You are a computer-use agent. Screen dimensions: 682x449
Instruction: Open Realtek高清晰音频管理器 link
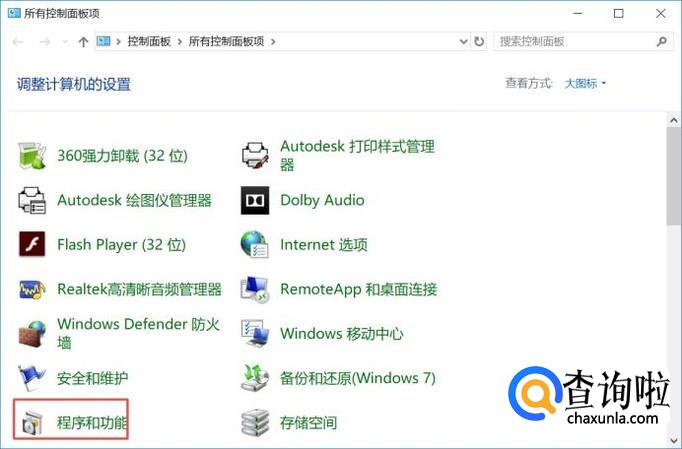pyautogui.click(x=139, y=289)
